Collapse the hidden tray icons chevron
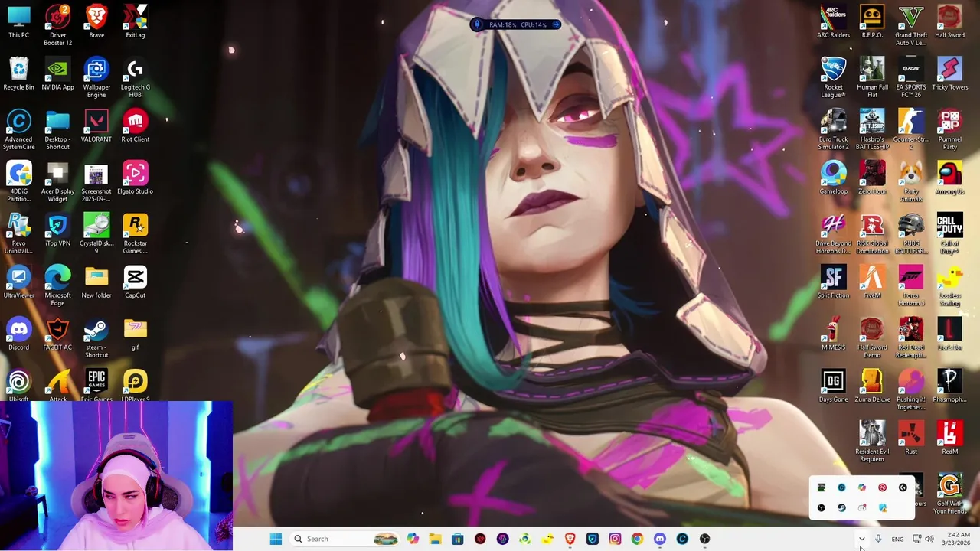This screenshot has width=980, height=551. tap(861, 539)
